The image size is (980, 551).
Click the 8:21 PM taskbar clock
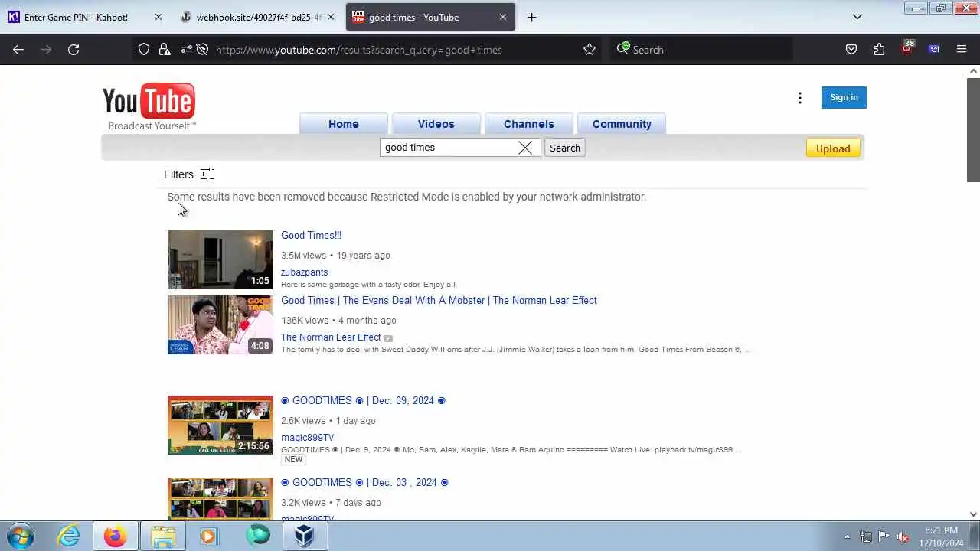click(941, 536)
